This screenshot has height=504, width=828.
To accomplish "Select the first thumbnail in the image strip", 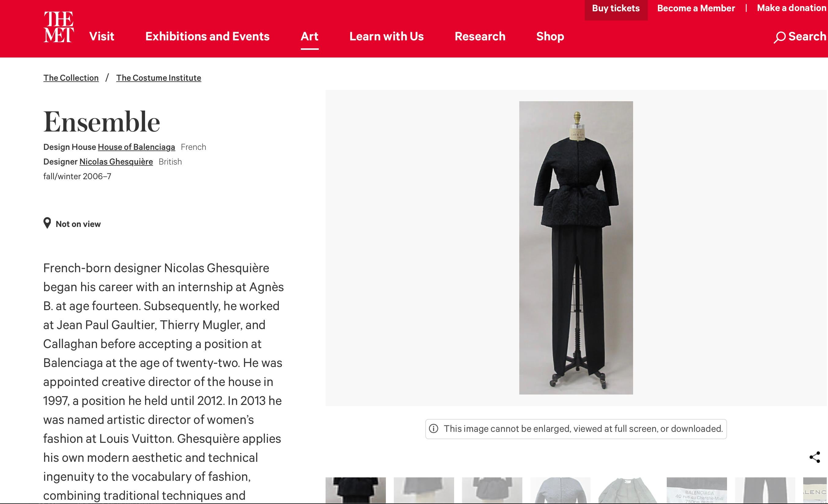I will tap(356, 490).
